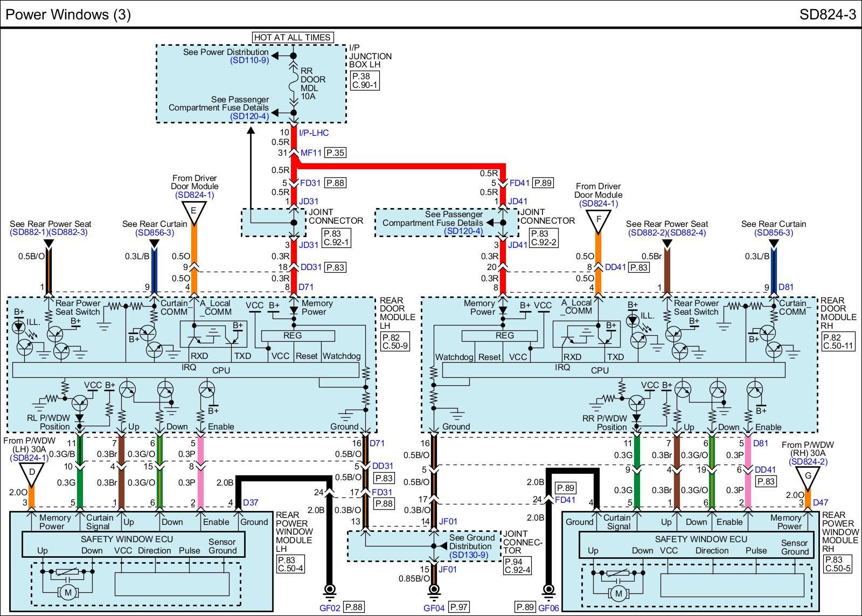Click the motor symbol in LH window module

(68, 593)
